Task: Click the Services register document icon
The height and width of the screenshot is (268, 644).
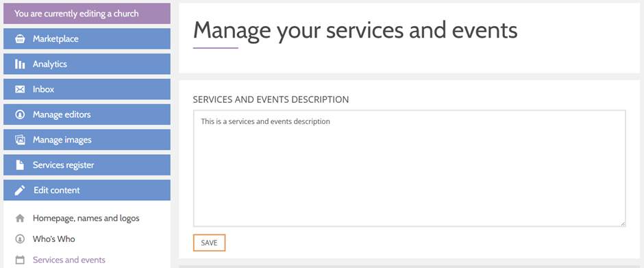Action: point(20,165)
